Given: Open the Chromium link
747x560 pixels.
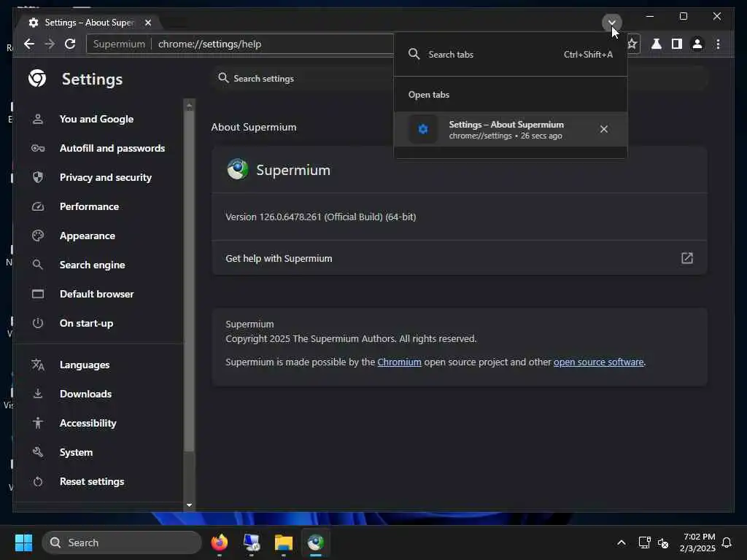Looking at the screenshot, I should (x=399, y=362).
